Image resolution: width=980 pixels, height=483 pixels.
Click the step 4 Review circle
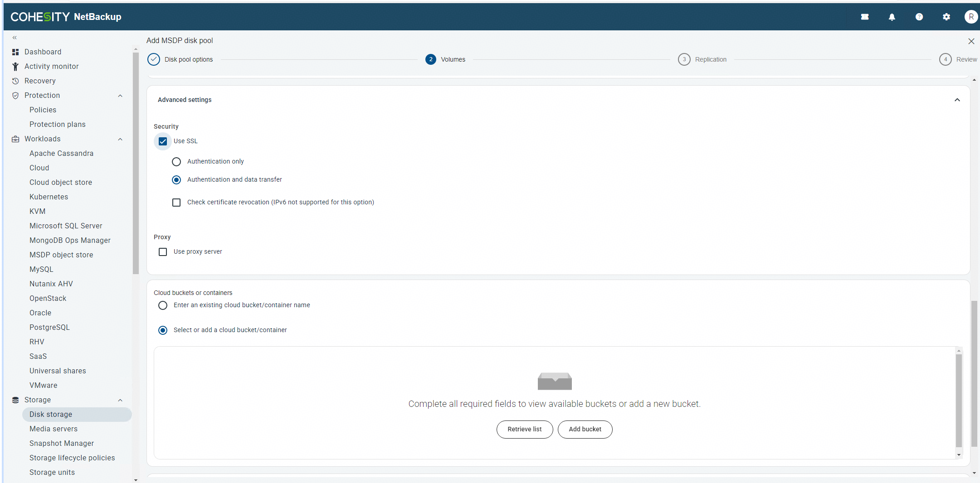pyautogui.click(x=945, y=59)
